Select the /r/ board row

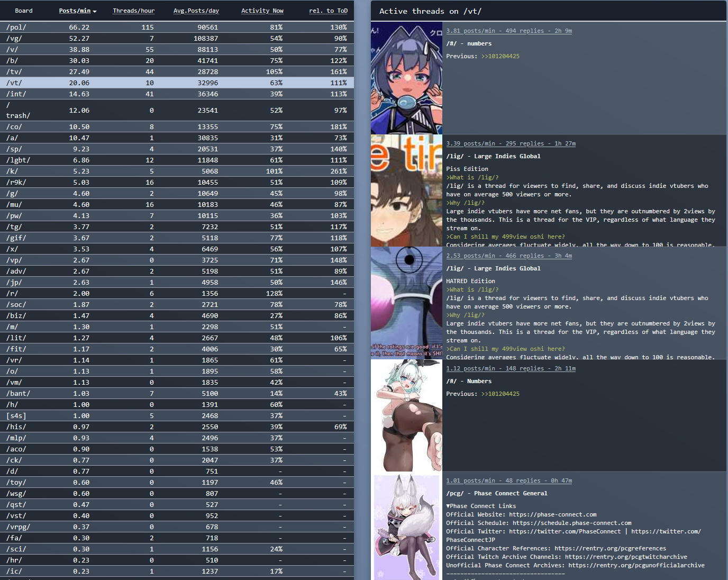177,293
